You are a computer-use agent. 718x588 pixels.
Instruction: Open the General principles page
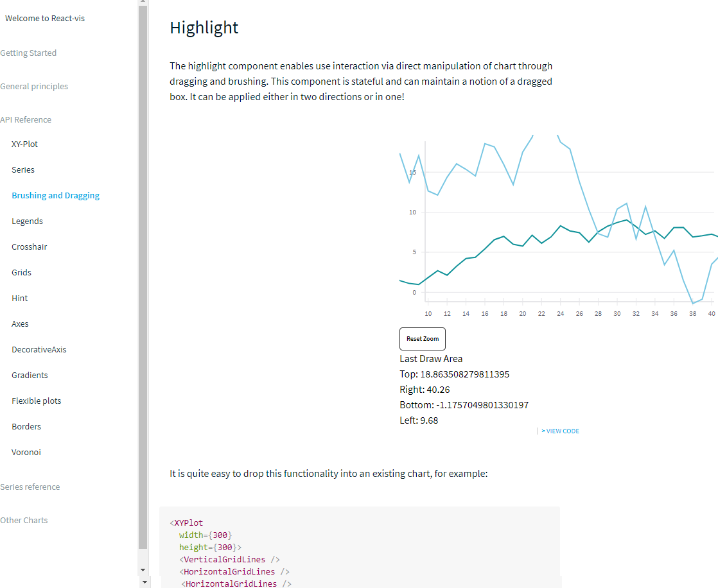(x=34, y=86)
